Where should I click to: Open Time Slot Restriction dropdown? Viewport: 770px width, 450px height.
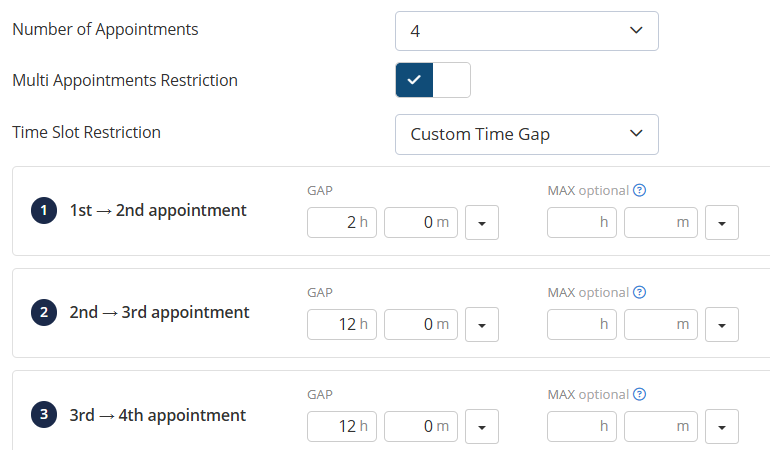pos(526,134)
